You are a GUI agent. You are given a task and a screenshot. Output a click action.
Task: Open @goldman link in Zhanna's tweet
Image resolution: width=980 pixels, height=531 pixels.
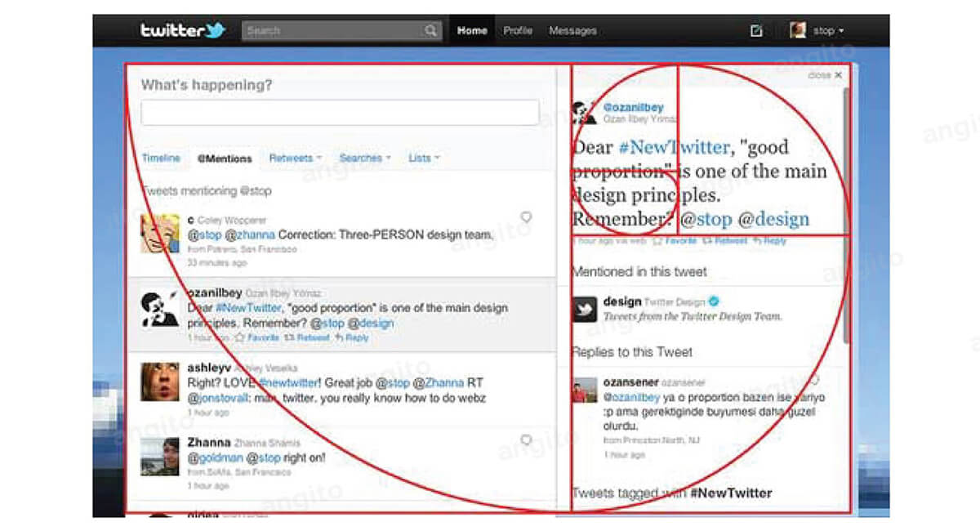point(216,457)
